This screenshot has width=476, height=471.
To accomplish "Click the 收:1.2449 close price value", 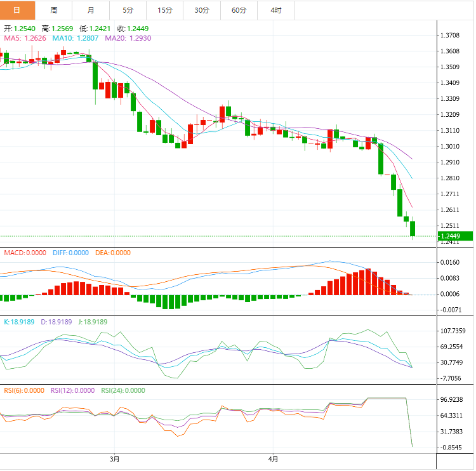I will click(133, 29).
